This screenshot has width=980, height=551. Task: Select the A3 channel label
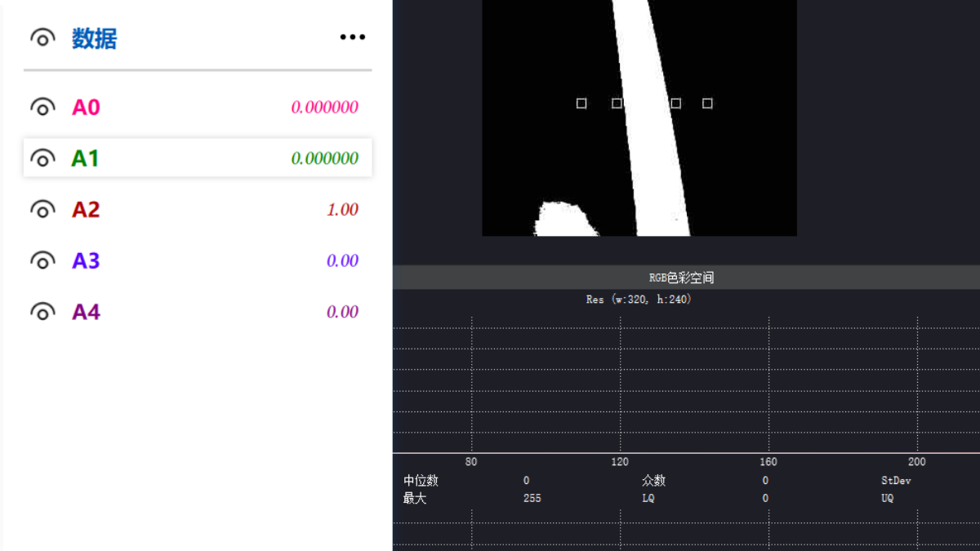[x=86, y=260]
